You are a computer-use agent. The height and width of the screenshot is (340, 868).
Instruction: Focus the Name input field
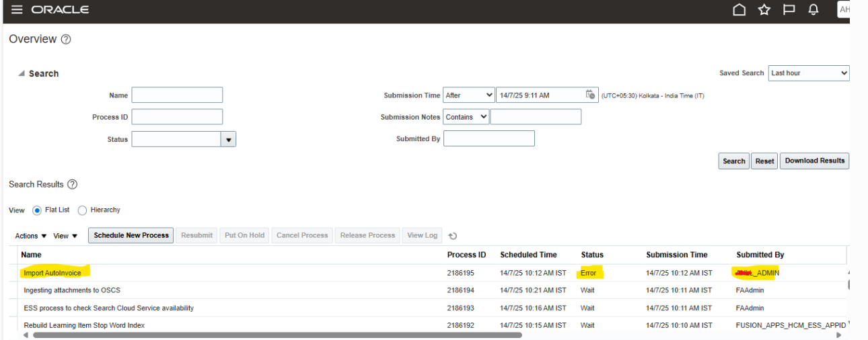[x=177, y=95]
